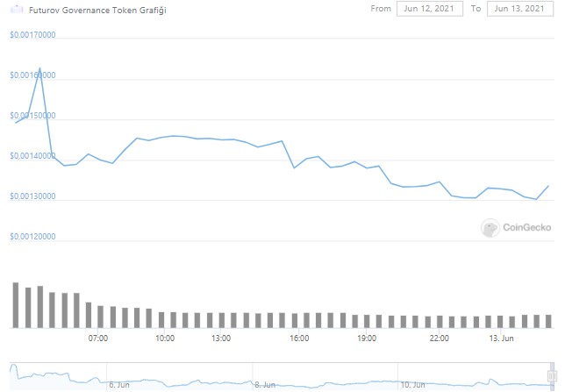Click the first tallest volume bar
This screenshot has height=392, width=572.
(16, 305)
